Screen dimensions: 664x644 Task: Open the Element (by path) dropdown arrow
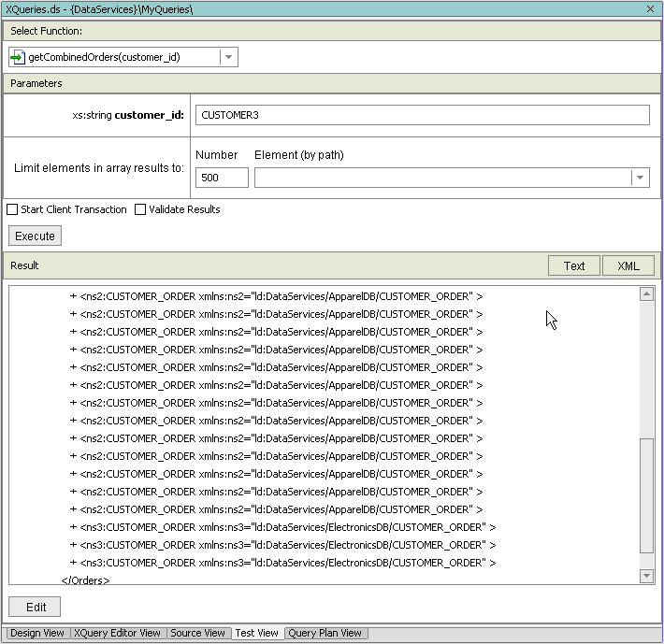click(x=641, y=178)
